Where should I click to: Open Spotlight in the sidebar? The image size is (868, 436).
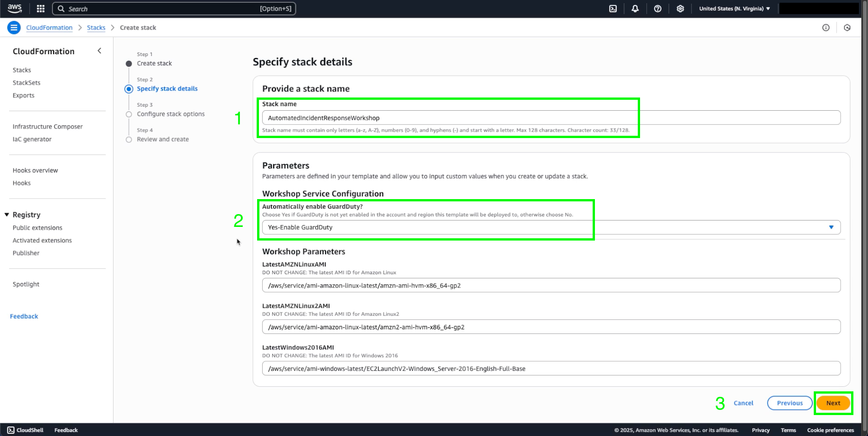(x=26, y=284)
